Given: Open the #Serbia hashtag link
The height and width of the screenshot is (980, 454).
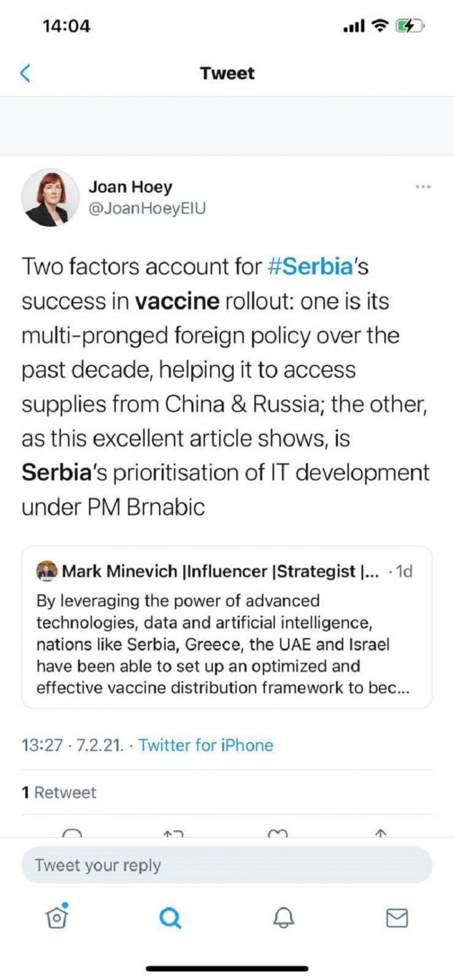Looking at the screenshot, I should (x=310, y=267).
